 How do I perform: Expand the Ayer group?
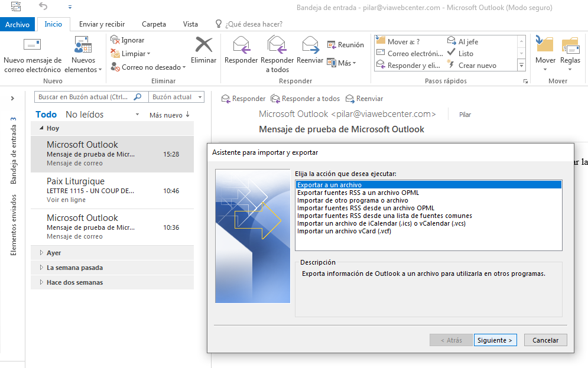pos(41,253)
